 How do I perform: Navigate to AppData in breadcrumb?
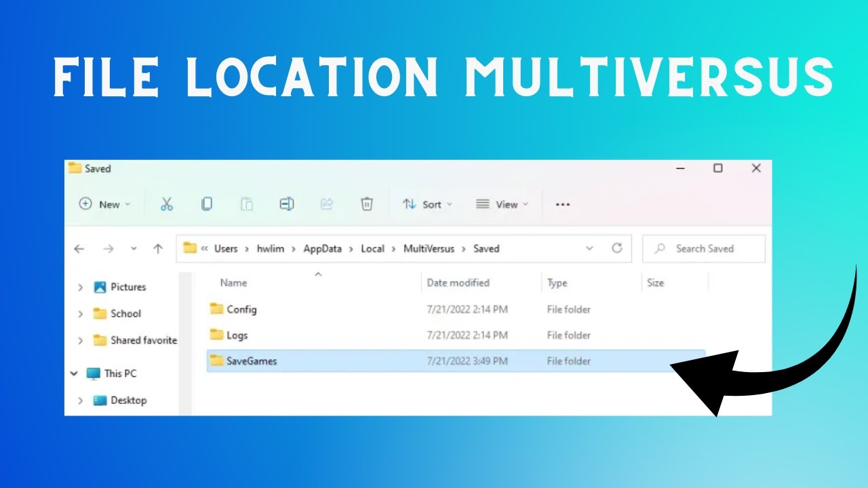pos(322,249)
